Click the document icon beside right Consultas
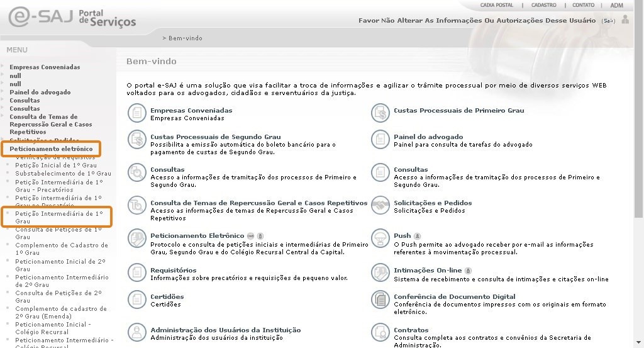 [x=380, y=172]
